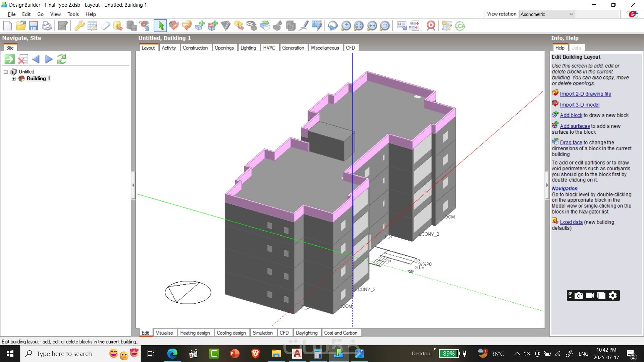Click the Add block link
The width and height of the screenshot is (644, 362).
[571, 115]
